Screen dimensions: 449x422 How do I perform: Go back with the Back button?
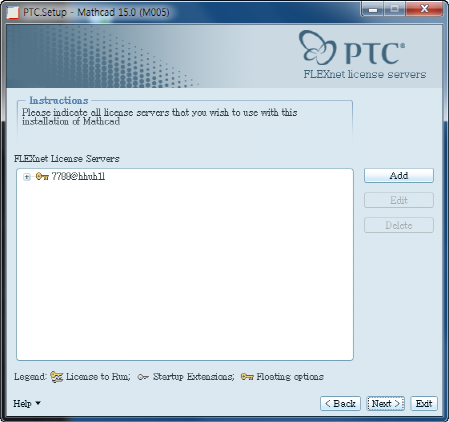pos(340,404)
